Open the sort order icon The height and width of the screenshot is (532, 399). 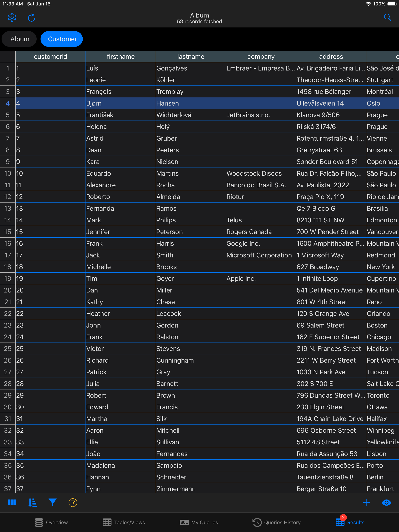[32, 502]
